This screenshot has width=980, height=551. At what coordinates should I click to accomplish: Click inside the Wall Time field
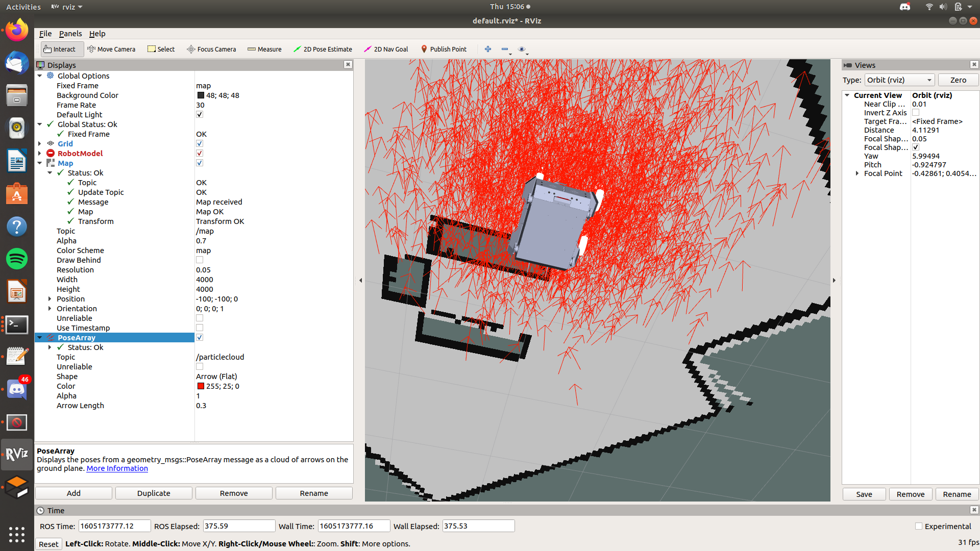point(354,525)
